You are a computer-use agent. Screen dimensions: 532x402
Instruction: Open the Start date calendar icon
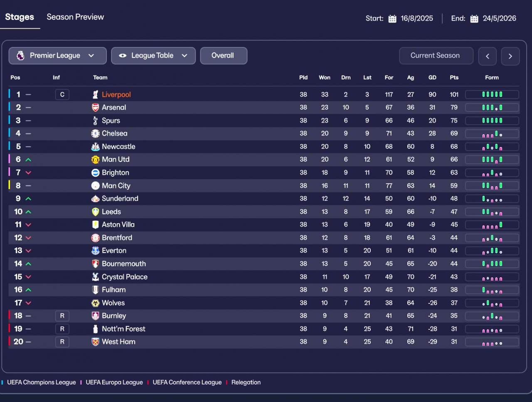[x=392, y=19]
